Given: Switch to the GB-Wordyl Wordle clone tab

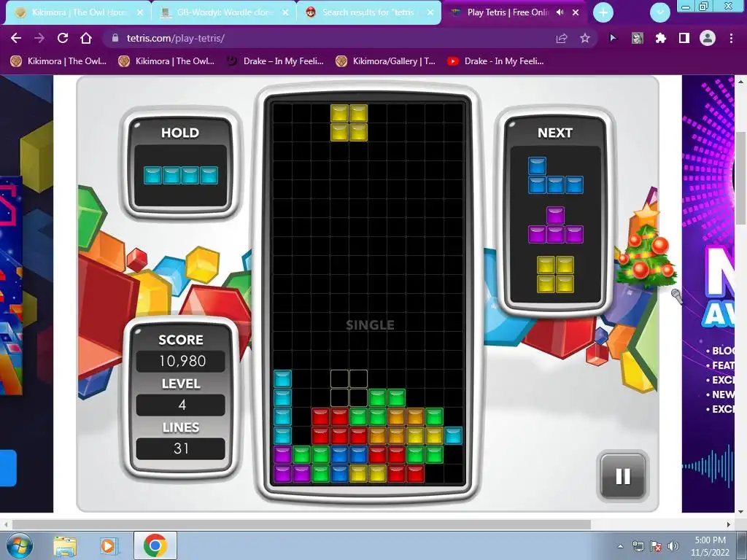Looking at the screenshot, I should [224, 12].
